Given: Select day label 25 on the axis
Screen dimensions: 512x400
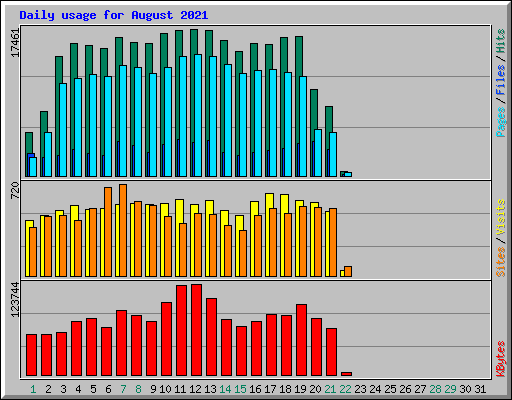Looking at the screenshot, I should (x=390, y=389).
